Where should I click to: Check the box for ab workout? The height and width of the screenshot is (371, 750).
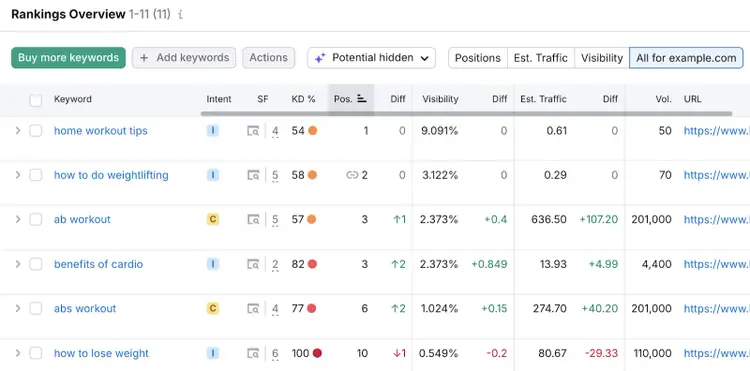(x=35, y=219)
